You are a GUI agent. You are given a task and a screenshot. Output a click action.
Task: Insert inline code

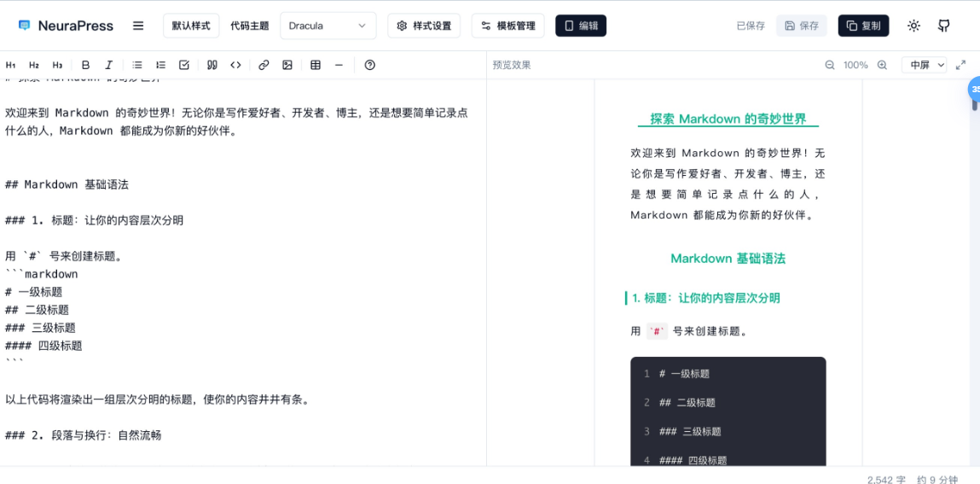pos(235,65)
